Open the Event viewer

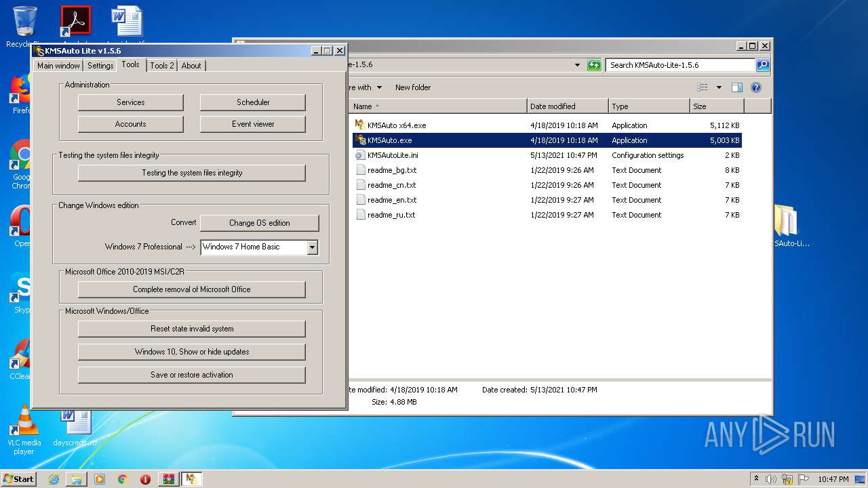point(253,124)
